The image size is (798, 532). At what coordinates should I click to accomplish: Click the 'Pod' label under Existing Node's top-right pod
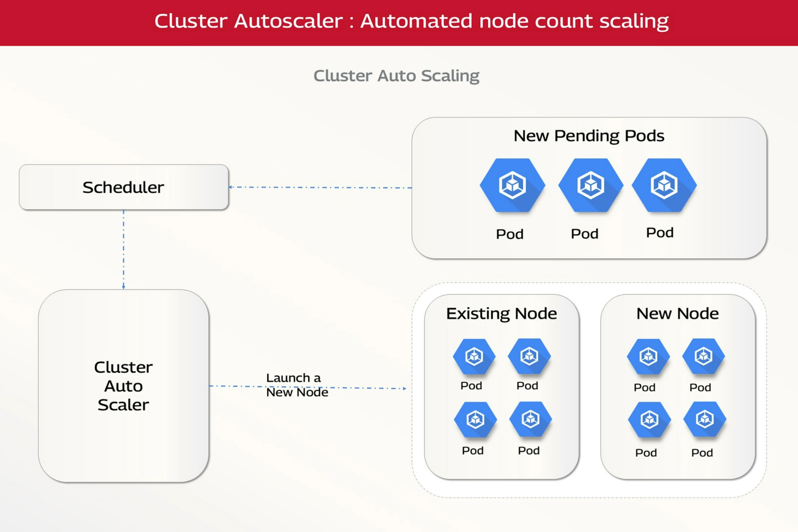click(x=527, y=386)
